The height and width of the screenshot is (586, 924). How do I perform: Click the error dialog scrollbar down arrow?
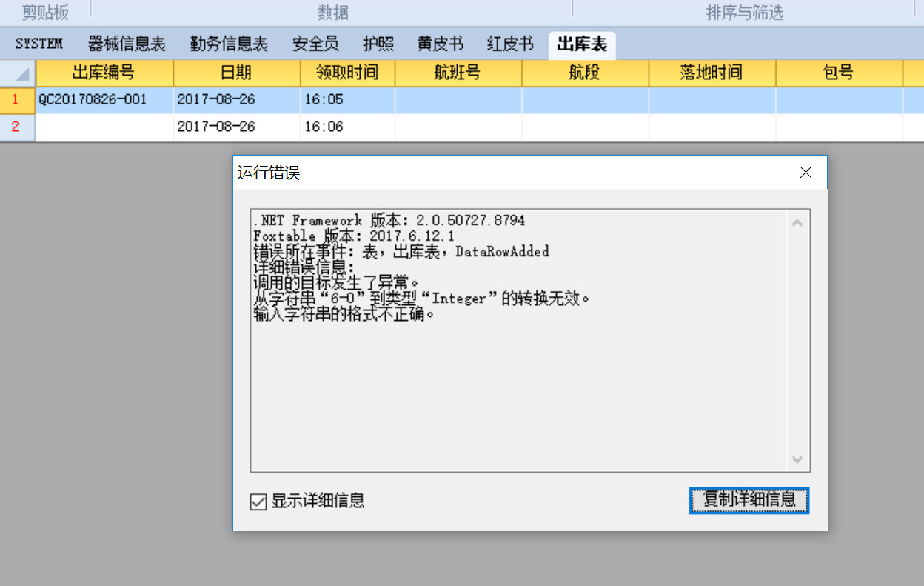point(797,460)
